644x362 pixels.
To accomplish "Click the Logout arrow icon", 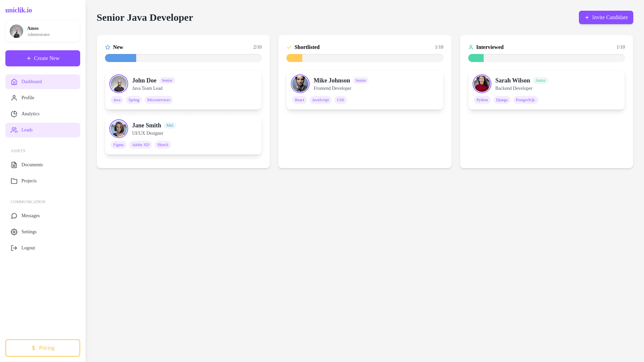I will point(14,248).
